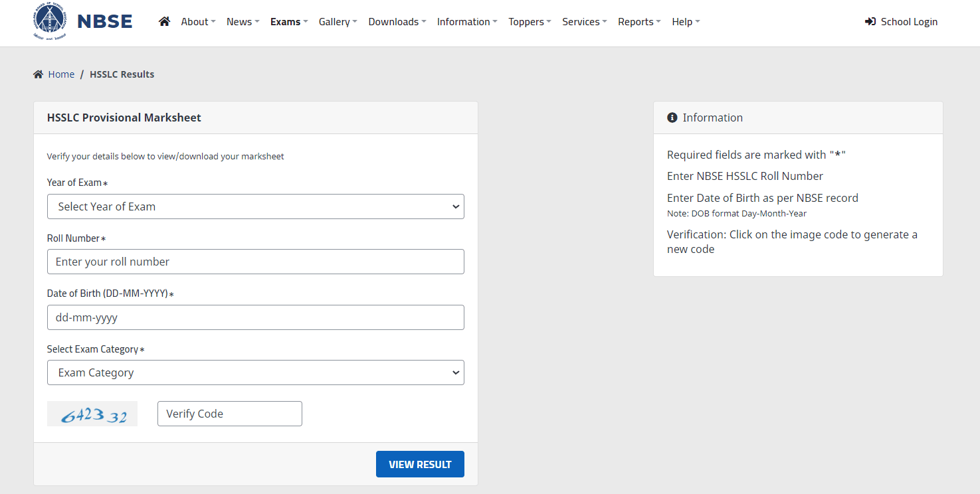Click the NBSE logo emblem
This screenshot has height=494, width=980.
pyautogui.click(x=50, y=21)
